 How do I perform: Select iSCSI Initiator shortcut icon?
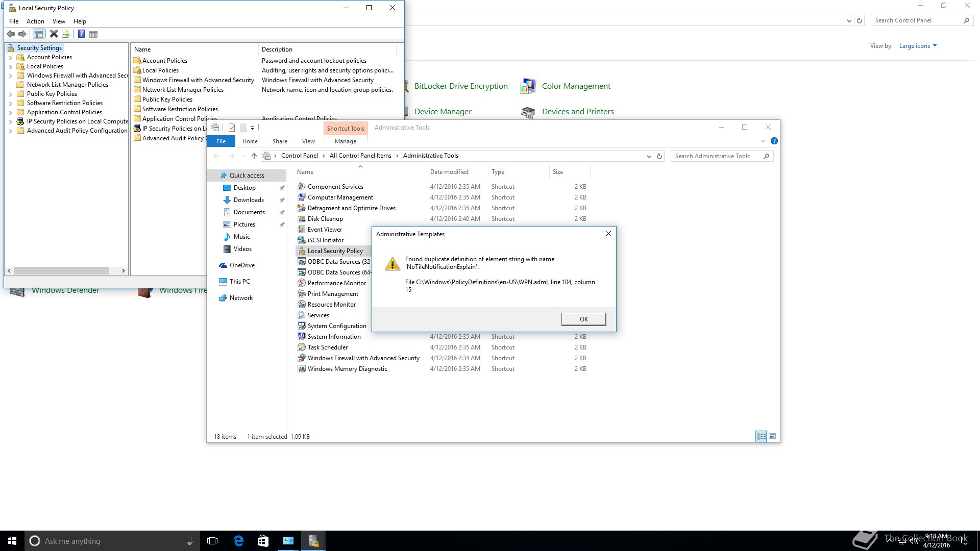tap(302, 240)
